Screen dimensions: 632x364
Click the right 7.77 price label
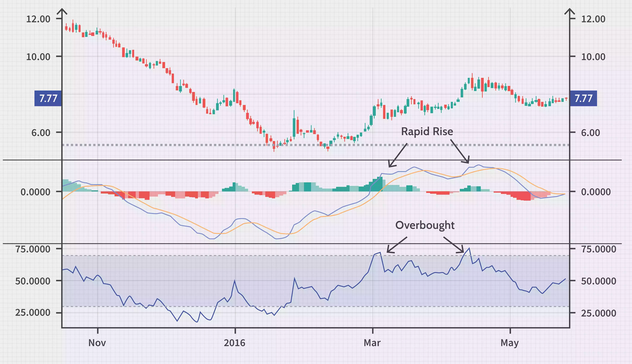(583, 98)
